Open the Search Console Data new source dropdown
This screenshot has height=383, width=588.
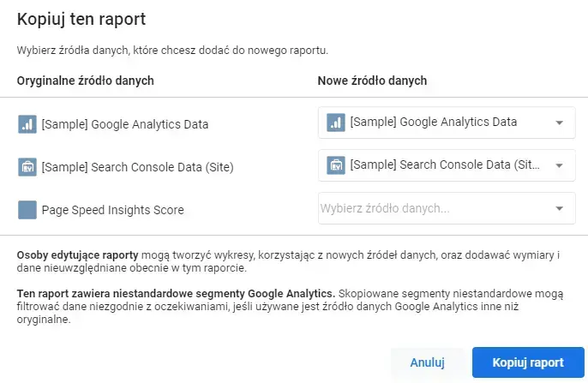click(447, 165)
